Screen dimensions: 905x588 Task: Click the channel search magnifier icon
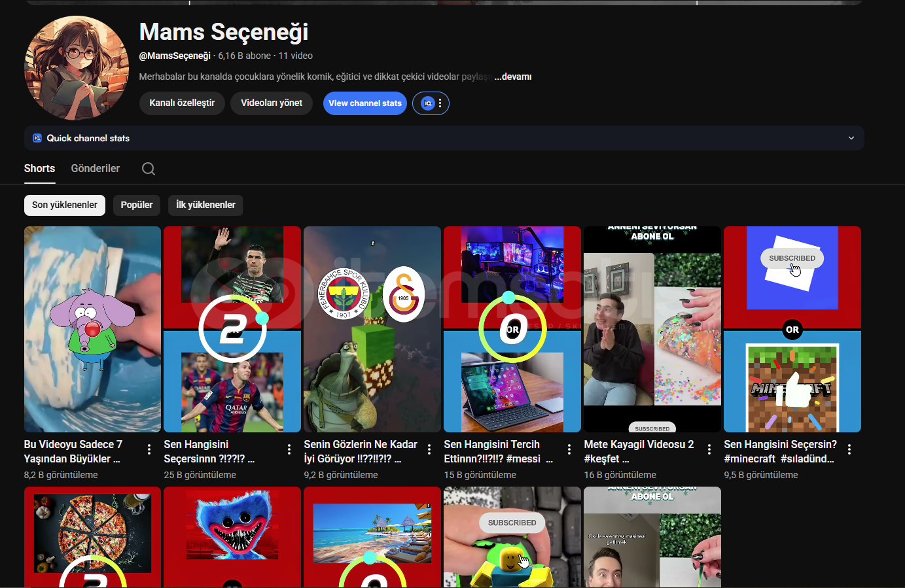[149, 169]
